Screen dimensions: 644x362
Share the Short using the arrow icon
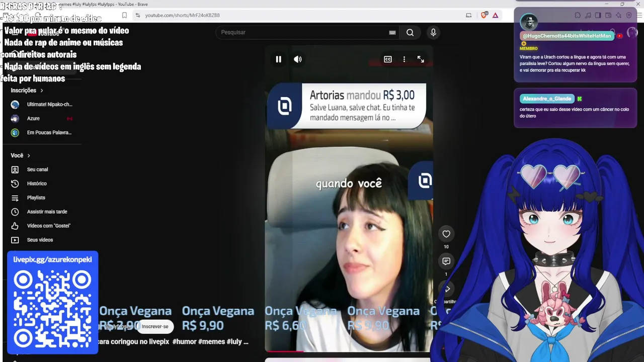pyautogui.click(x=447, y=289)
